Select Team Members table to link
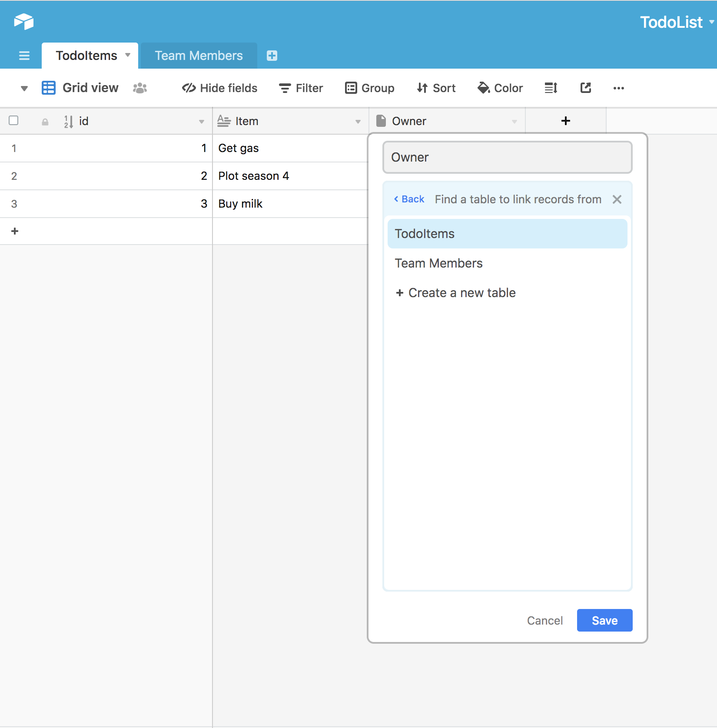This screenshot has width=717, height=728. (438, 263)
